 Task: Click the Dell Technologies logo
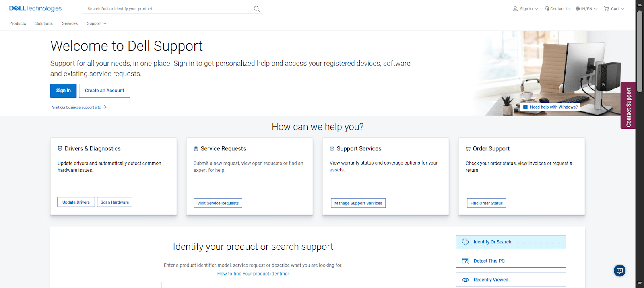[x=35, y=8]
